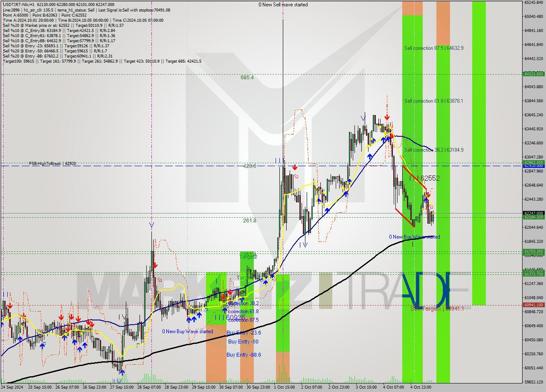
Task: Click the 261.8 Fibonacci level label
Action: (250, 221)
